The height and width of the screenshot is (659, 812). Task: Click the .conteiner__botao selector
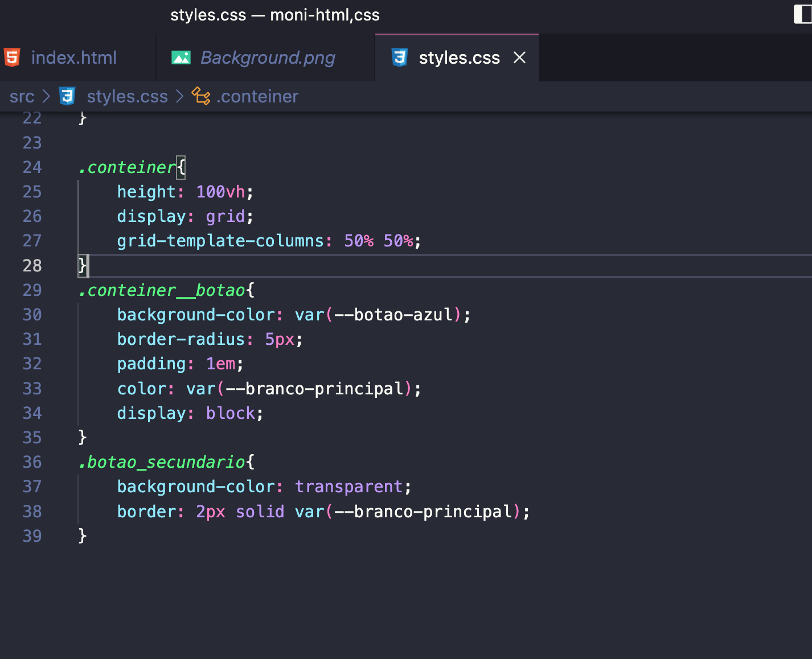pyautogui.click(x=162, y=290)
